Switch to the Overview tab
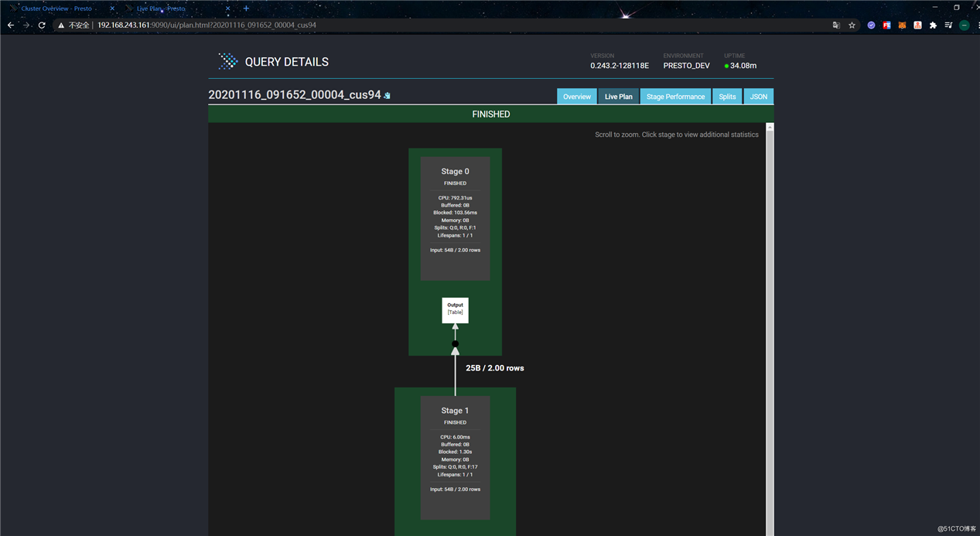980x536 pixels. click(576, 97)
